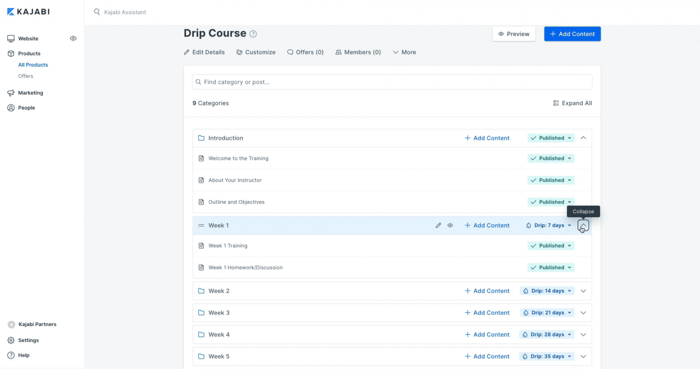Click the Week 4 folder icon
The width and height of the screenshot is (700, 369).
point(201,335)
